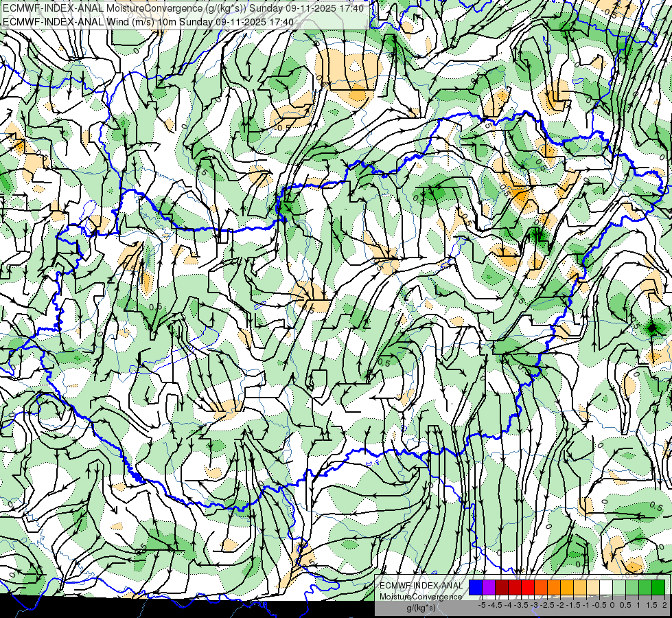Screen dimensions: 672x618
Task: Select the amber swatch between -2 and -1.5
Action: (x=568, y=587)
